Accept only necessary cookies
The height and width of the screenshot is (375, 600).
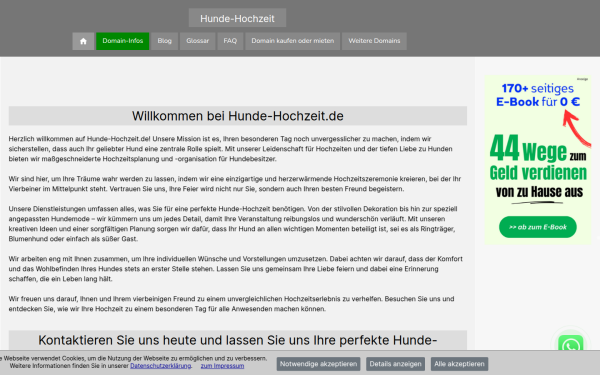[x=318, y=364]
